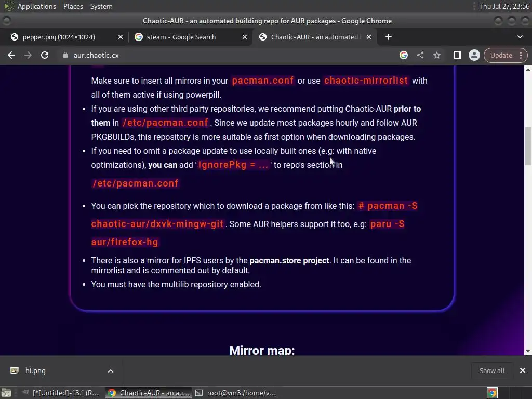Click 'chaotic-aur/dxvk-mingw-git' code text

click(157, 224)
